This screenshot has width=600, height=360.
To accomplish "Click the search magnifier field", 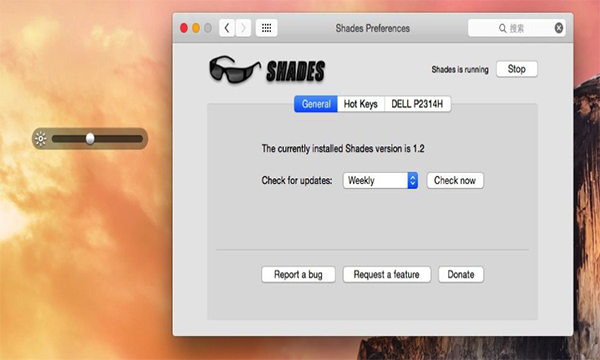I will pos(517,28).
